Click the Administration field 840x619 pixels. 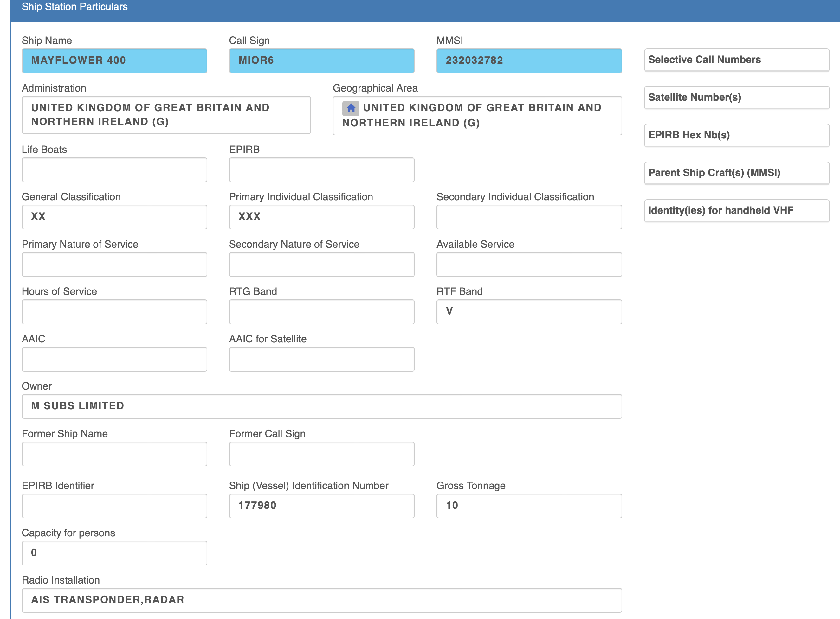click(x=166, y=115)
